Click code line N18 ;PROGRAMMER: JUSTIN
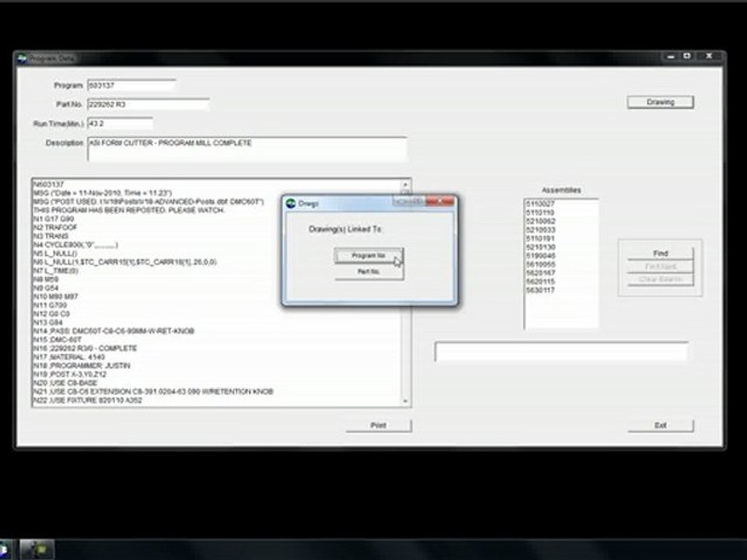747x560 pixels. click(82, 366)
